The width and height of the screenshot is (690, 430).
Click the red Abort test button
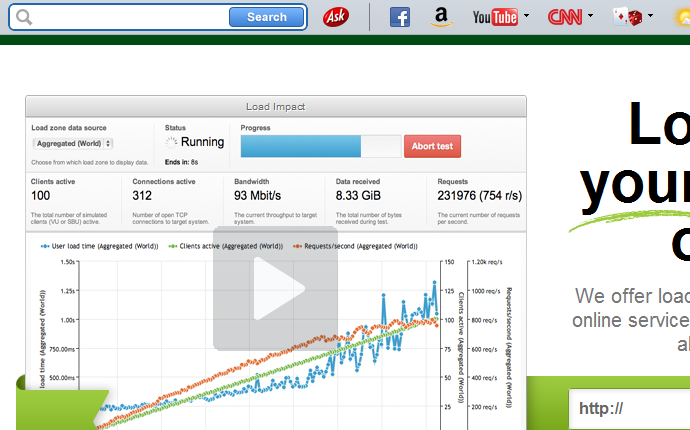pos(433,146)
